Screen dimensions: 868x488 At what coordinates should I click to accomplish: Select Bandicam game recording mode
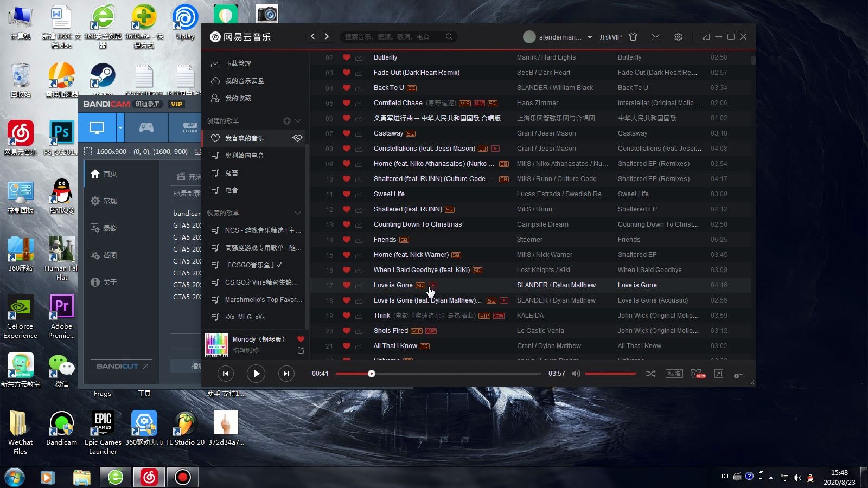[x=146, y=128]
